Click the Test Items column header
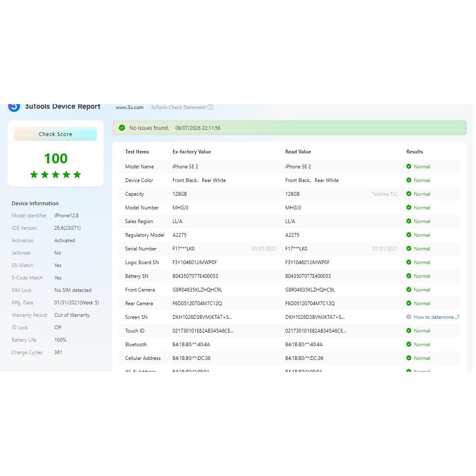Screen dimensions: 476x476 coord(137,151)
